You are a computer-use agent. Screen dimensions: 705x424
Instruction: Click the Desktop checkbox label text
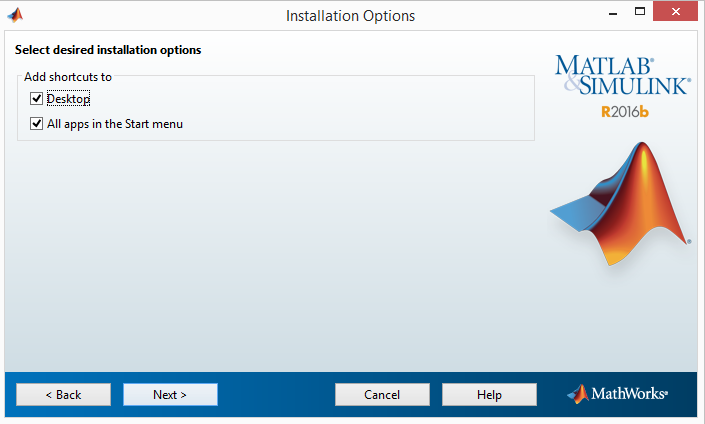click(68, 99)
